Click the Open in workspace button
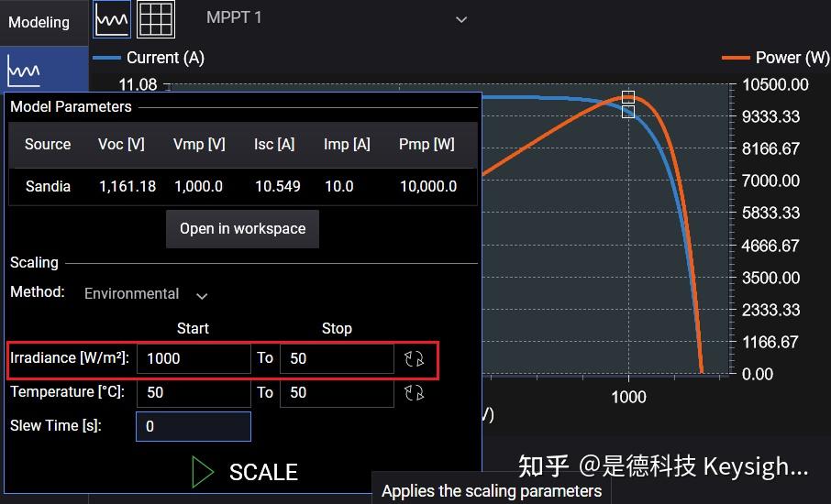Image resolution: width=831 pixels, height=504 pixels. (242, 229)
